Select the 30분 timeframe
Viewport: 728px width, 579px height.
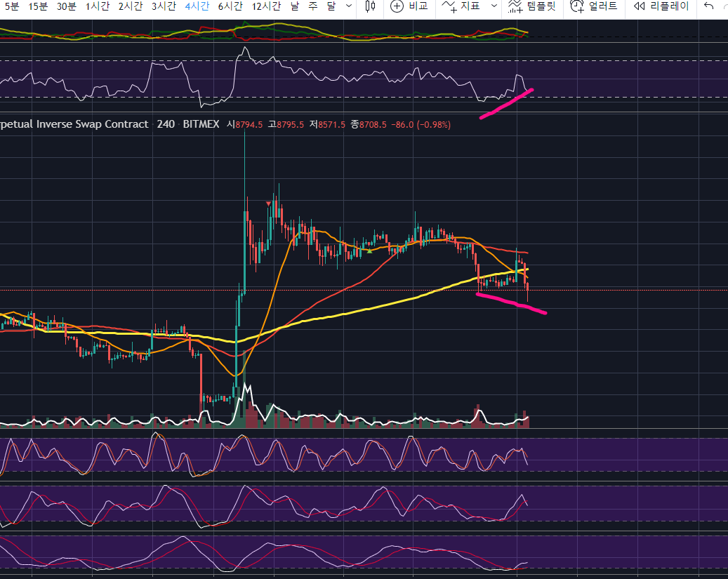tap(67, 6)
